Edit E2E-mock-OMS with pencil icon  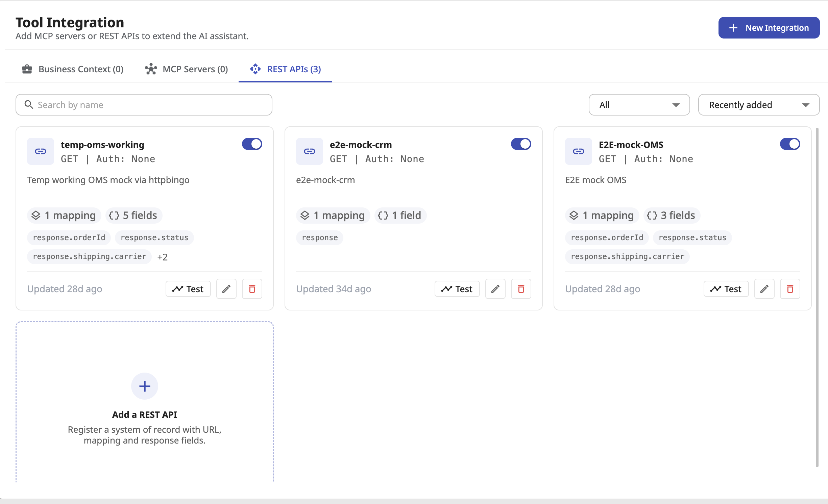tap(764, 289)
